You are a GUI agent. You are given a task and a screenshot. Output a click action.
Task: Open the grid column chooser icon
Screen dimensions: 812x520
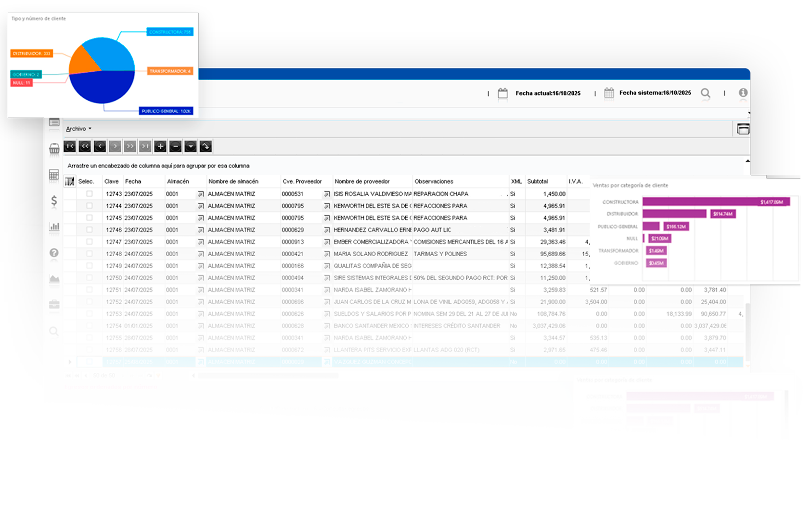pyautogui.click(x=70, y=182)
